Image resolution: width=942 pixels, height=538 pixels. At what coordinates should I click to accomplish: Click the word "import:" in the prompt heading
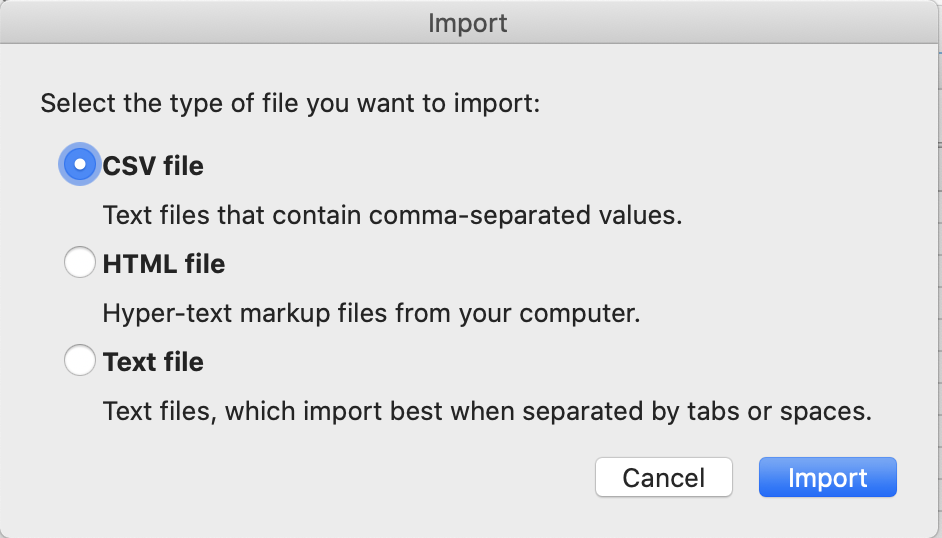click(497, 103)
